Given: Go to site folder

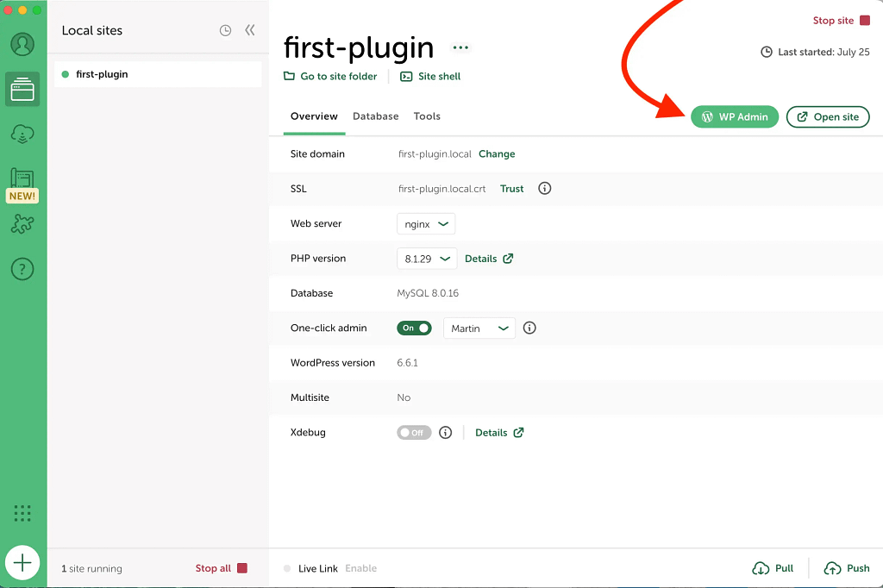Looking at the screenshot, I should click(330, 76).
